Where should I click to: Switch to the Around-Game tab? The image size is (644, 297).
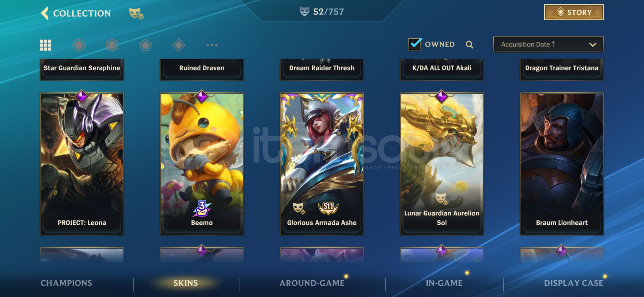[x=312, y=283]
